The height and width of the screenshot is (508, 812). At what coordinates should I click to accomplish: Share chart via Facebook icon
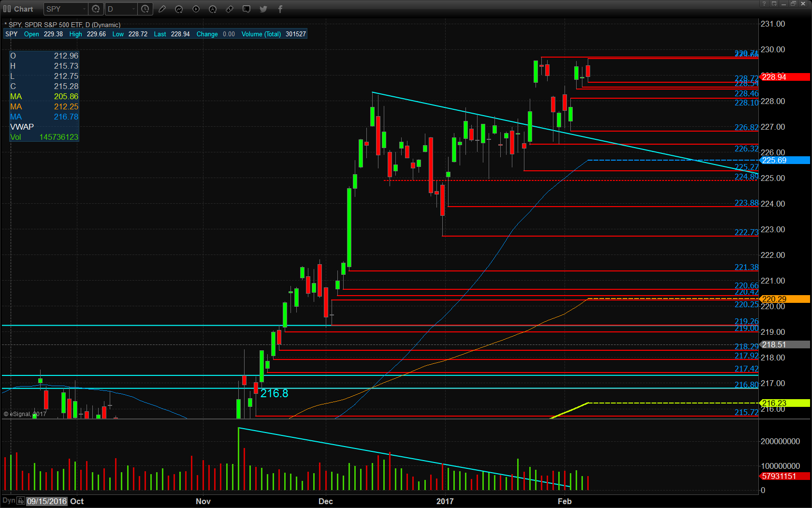coord(280,9)
